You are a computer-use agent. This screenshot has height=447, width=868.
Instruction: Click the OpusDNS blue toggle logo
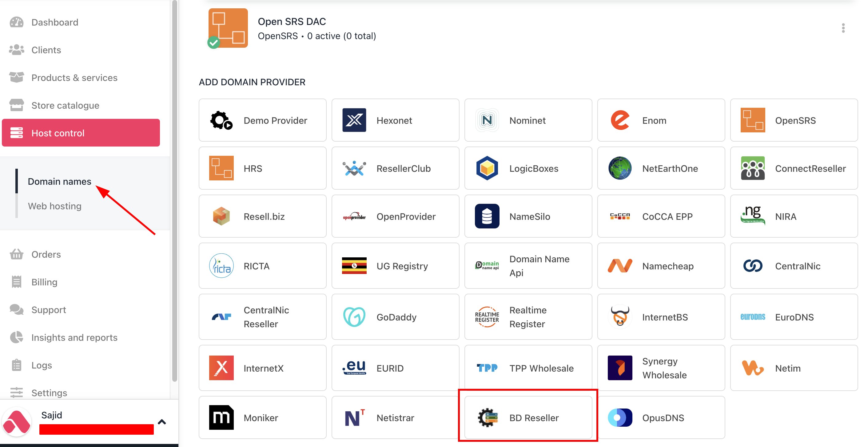pyautogui.click(x=620, y=417)
